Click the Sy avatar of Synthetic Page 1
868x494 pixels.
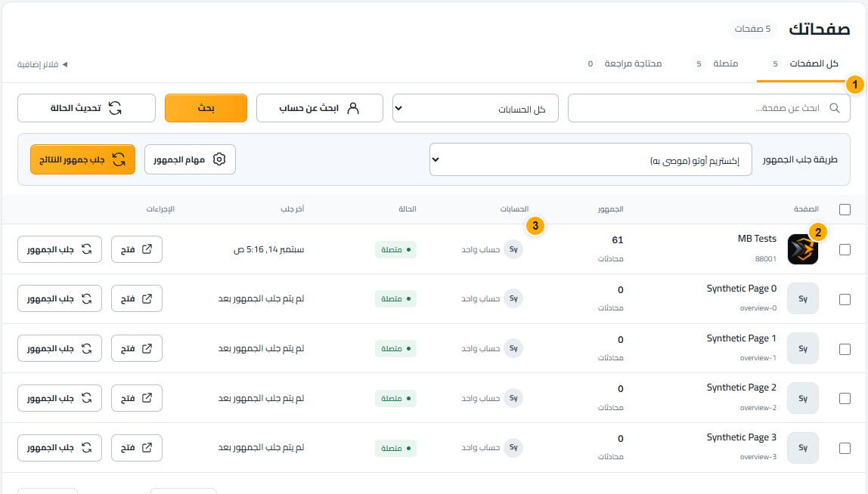click(803, 348)
